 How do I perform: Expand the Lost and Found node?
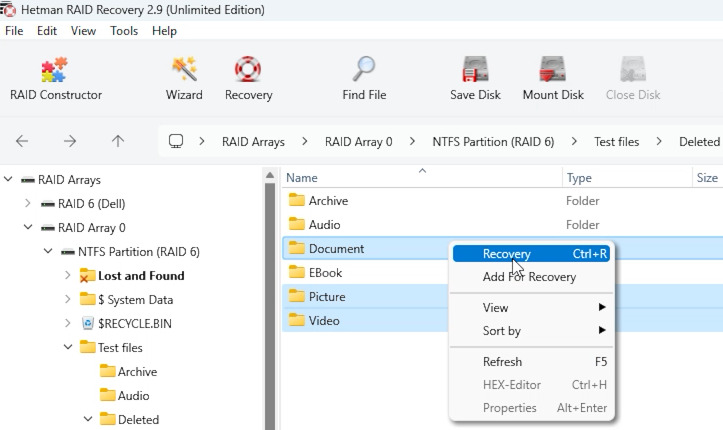click(x=67, y=275)
